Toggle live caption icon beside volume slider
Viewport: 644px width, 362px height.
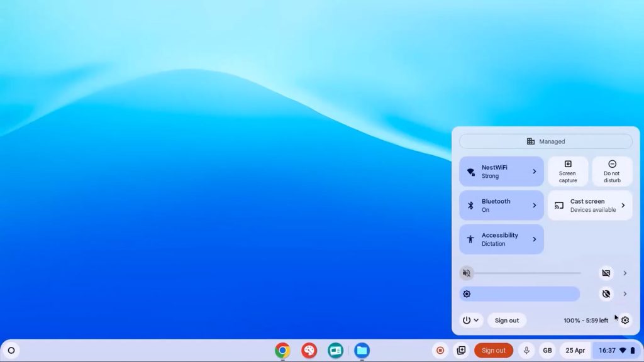[606, 273]
